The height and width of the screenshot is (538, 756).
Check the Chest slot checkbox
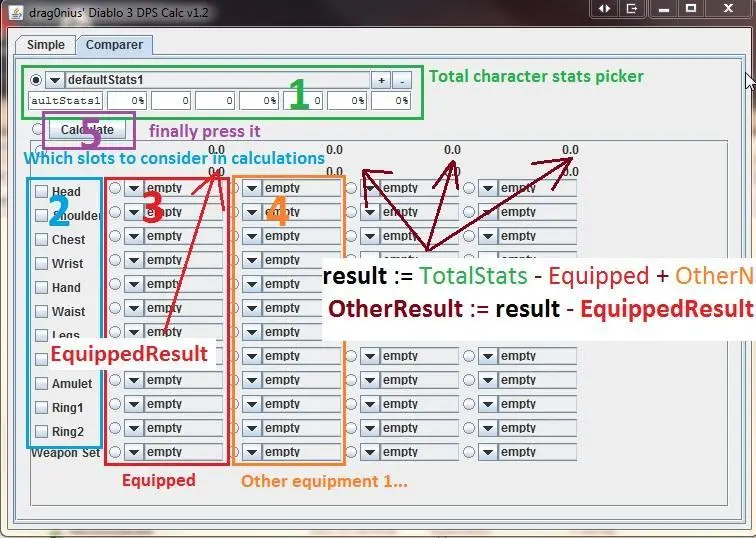pyautogui.click(x=41, y=240)
